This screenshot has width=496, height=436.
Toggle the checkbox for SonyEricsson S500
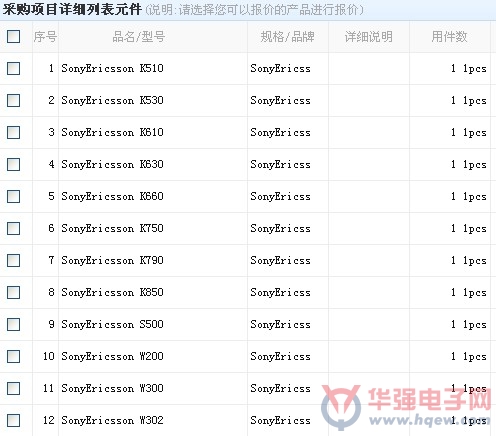click(13, 324)
